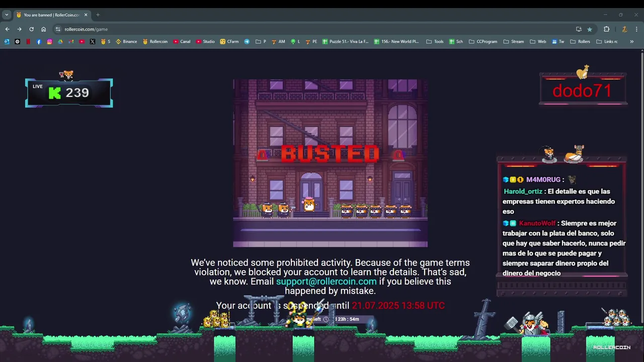Open the Sch spreadsheet bookmark
The width and height of the screenshot is (644, 362).
click(456, 42)
